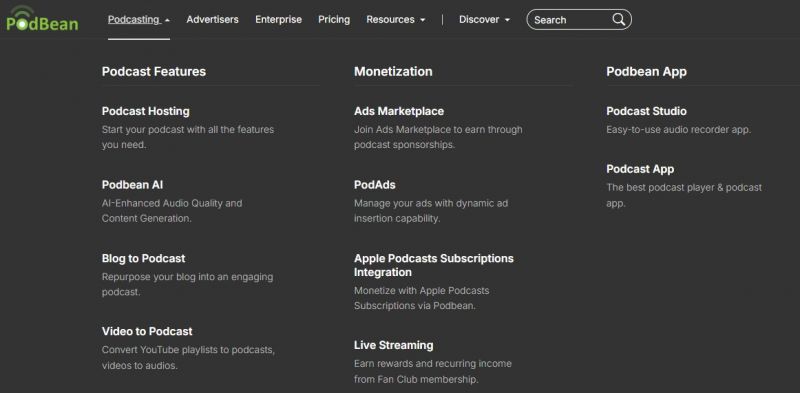Open the Video to Podcast link
This screenshot has height=393, width=800.
(147, 331)
